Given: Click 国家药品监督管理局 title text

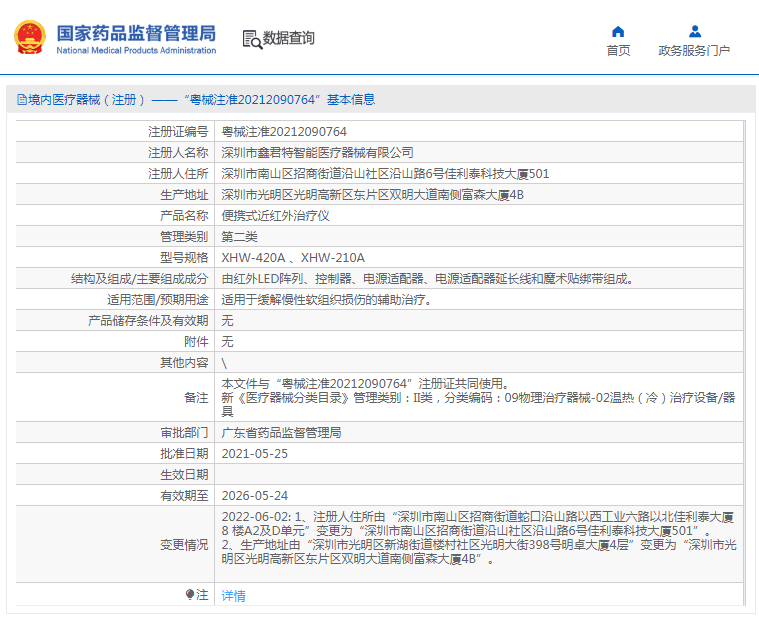Looking at the screenshot, I should [x=136, y=33].
